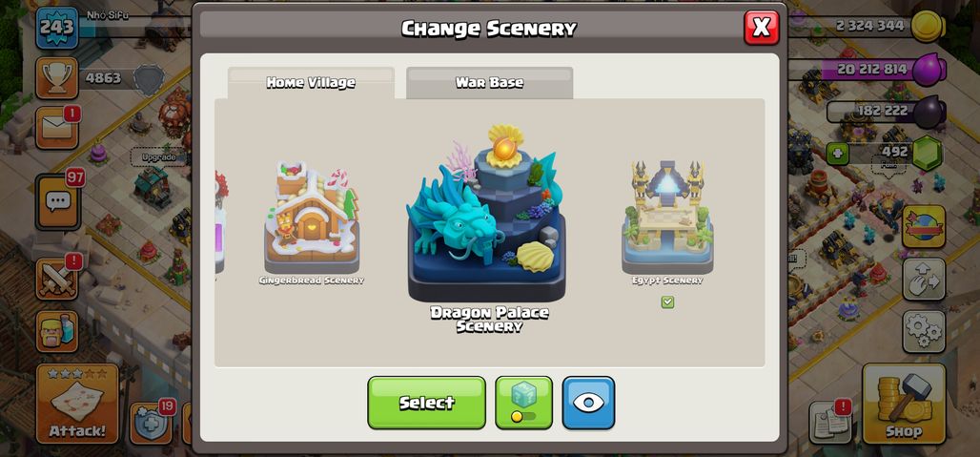Open the layout editor hand icon
The image size is (980, 457).
pos(924,279)
